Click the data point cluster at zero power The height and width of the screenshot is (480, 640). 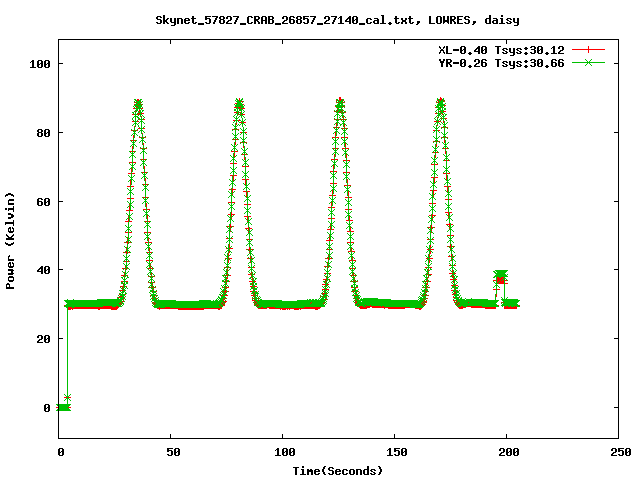63,407
